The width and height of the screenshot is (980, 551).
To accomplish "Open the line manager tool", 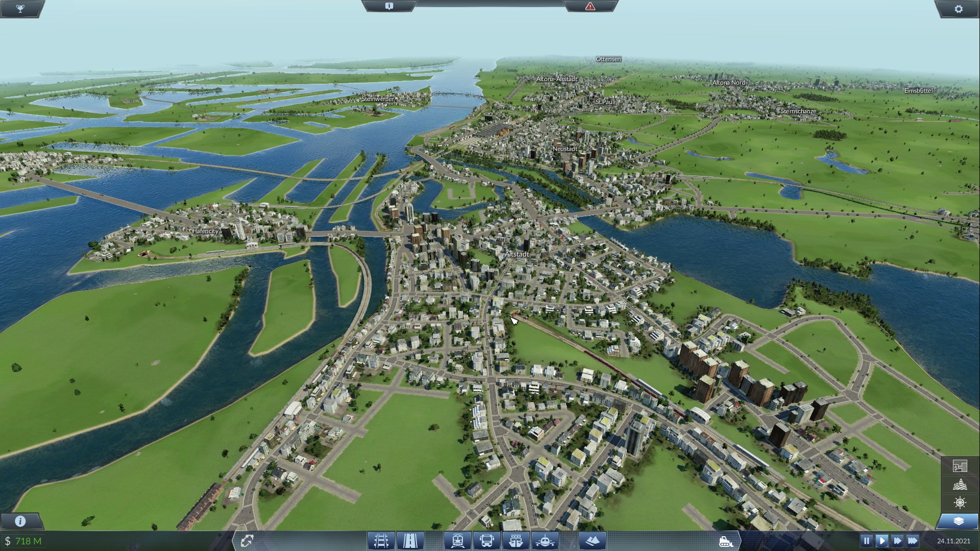I will 247,540.
